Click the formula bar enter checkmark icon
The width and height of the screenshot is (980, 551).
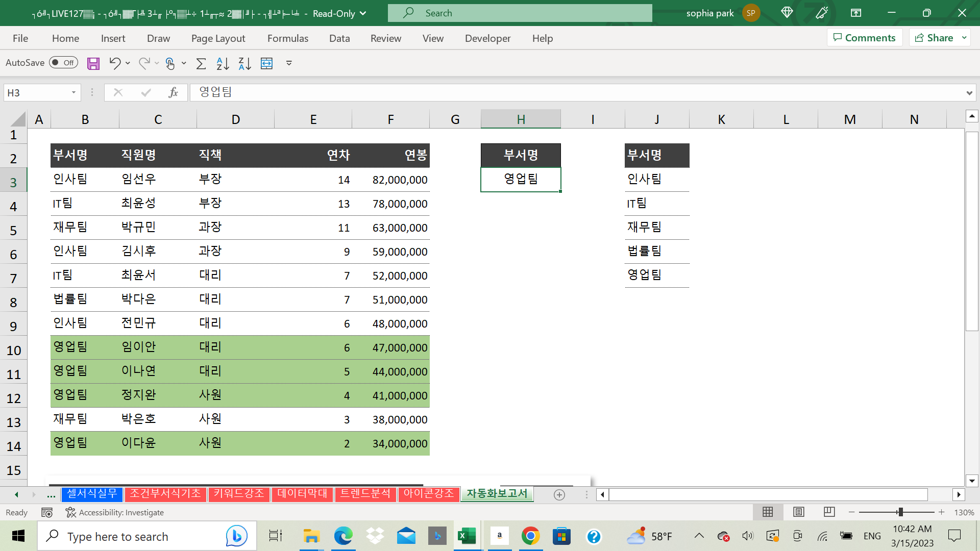pyautogui.click(x=146, y=92)
